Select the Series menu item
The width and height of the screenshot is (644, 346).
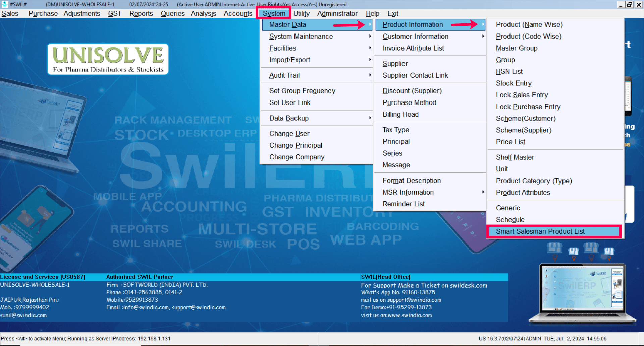click(x=430, y=153)
